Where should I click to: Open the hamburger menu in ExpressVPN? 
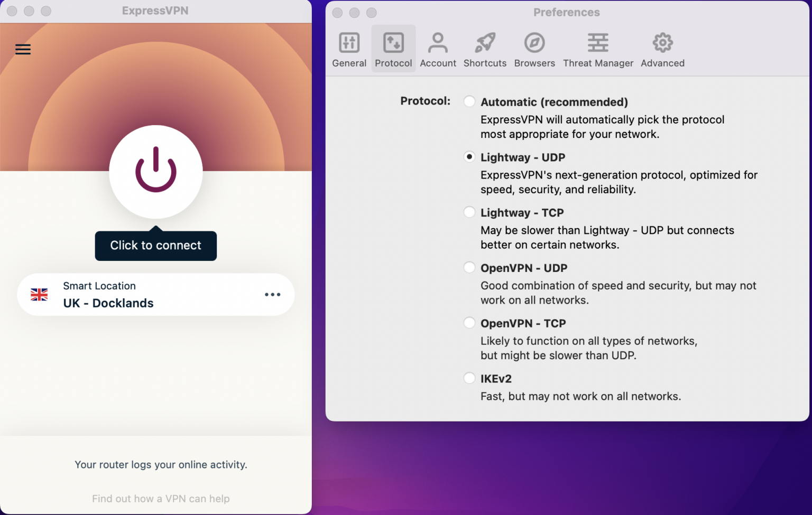23,50
